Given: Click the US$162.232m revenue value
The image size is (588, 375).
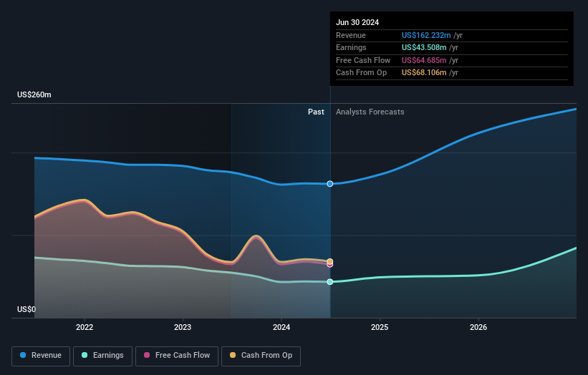Looking at the screenshot, I should coord(426,35).
